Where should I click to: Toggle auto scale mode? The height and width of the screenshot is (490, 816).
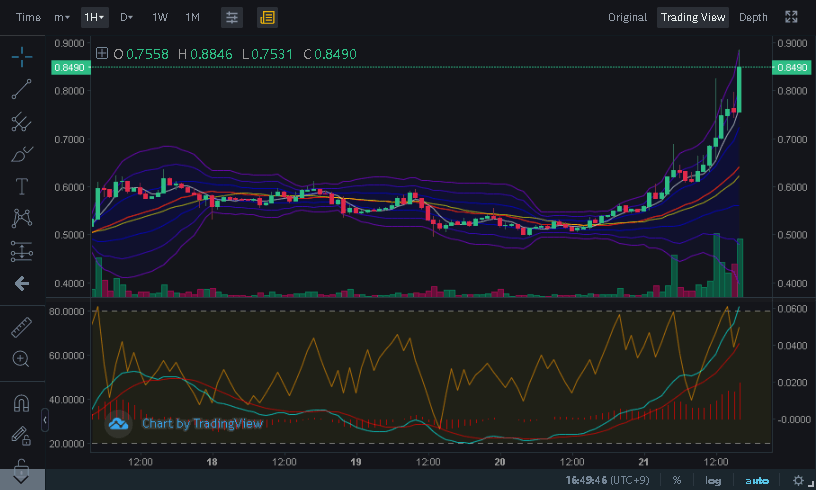pyautogui.click(x=757, y=481)
